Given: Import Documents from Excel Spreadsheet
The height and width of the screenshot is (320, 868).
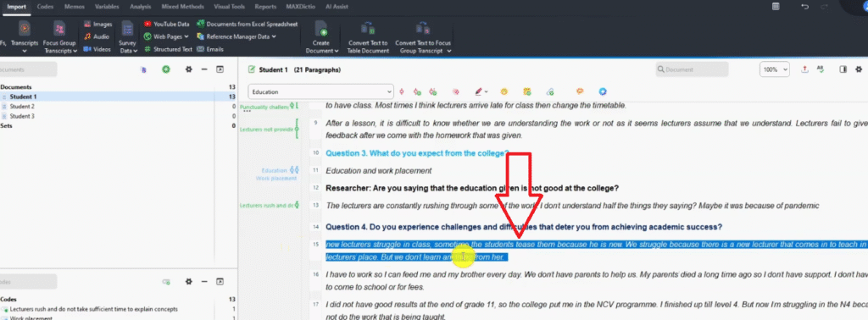Looking at the screenshot, I should pyautogui.click(x=247, y=25).
